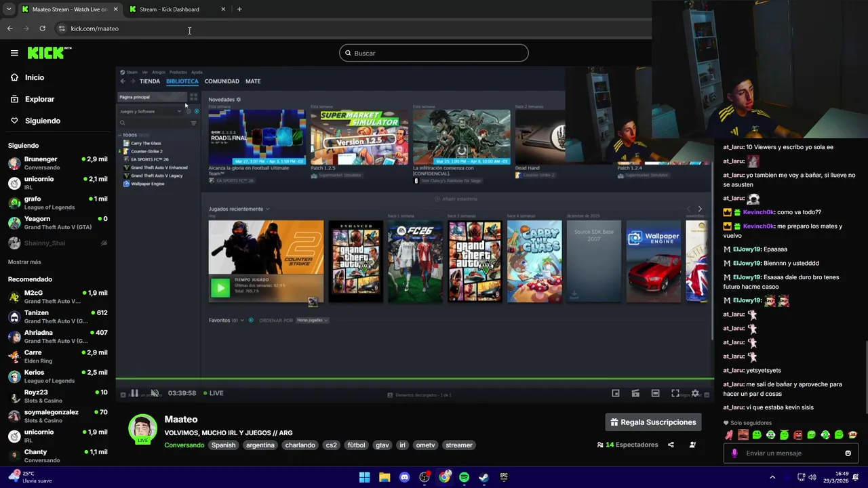Click the cs2 tag
The image size is (868, 488).
click(x=331, y=445)
